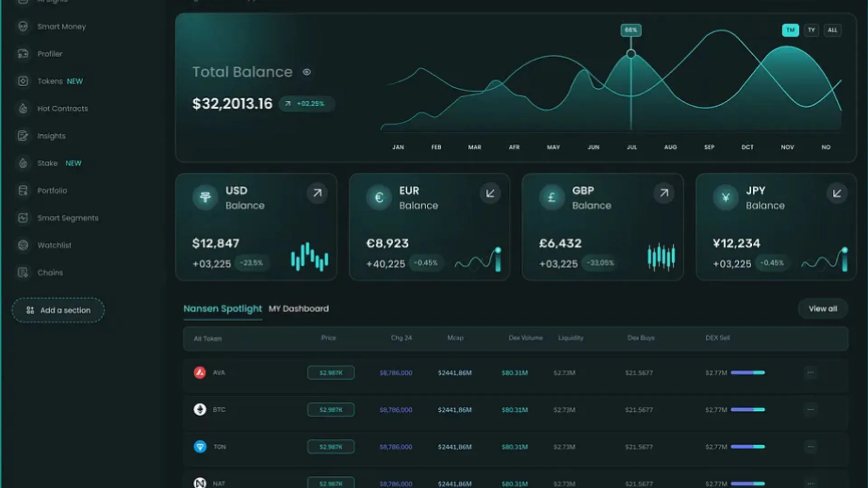This screenshot has height=488, width=868.
Task: Click EUR -0.45% change badge
Action: point(425,263)
